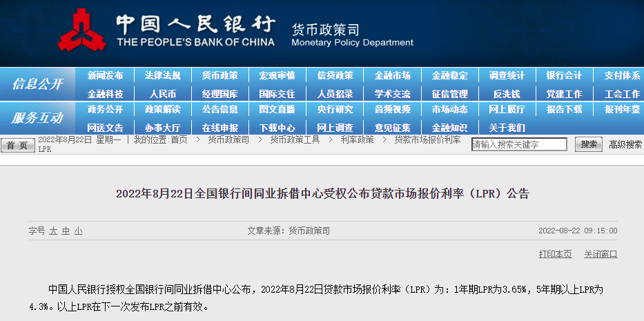Select 意见征集 menu item

tap(392, 128)
